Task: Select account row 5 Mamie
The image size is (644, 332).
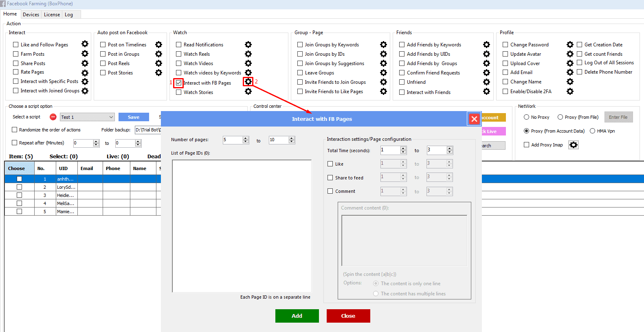Action: tap(83, 212)
